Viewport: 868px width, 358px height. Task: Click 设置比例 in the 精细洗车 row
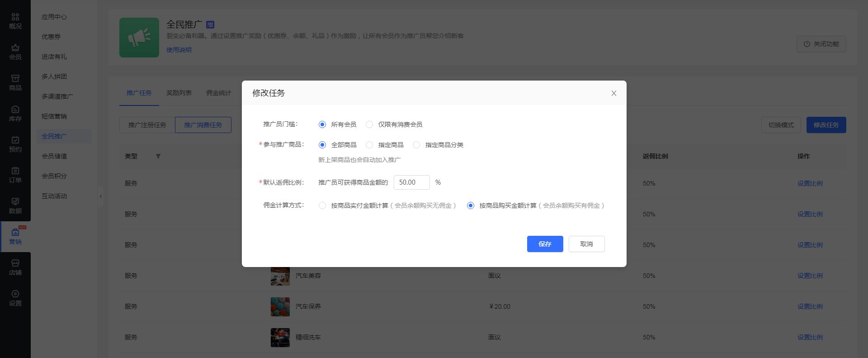pyautogui.click(x=810, y=337)
